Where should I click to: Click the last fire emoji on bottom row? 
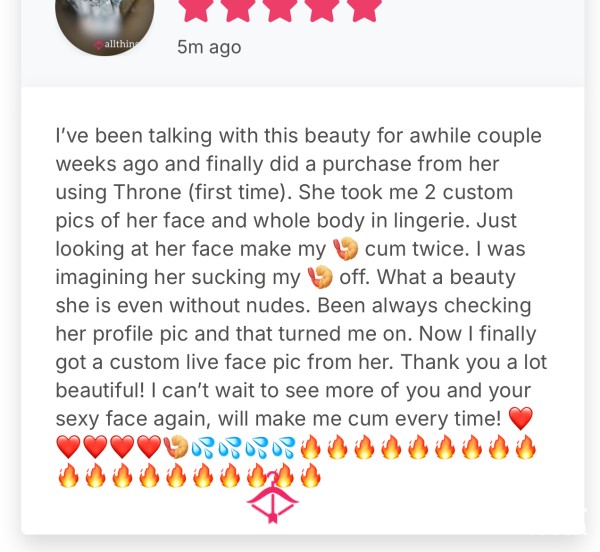click(310, 475)
